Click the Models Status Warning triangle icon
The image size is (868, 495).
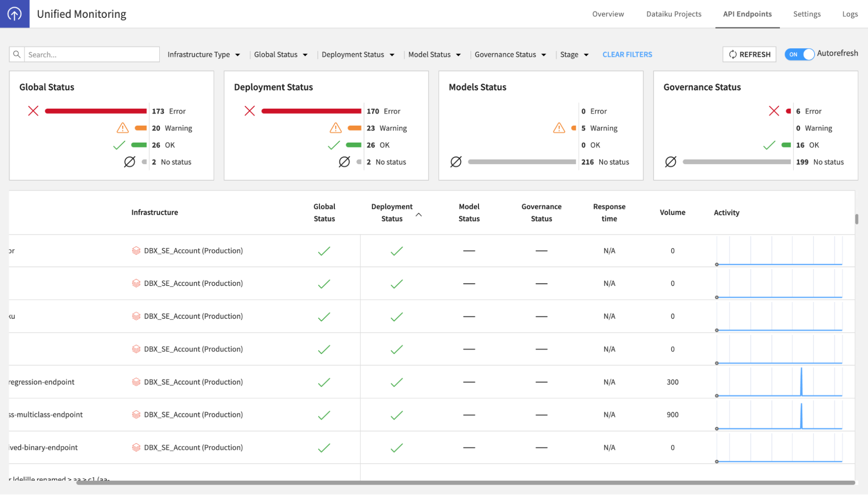[x=559, y=128]
